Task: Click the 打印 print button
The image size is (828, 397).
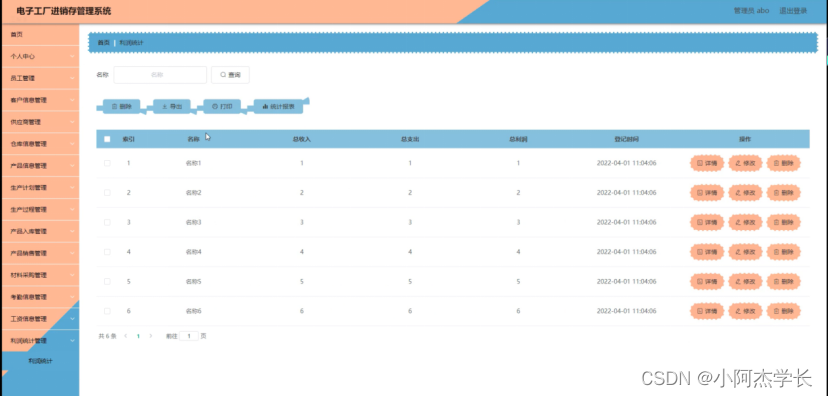Action: (x=222, y=106)
